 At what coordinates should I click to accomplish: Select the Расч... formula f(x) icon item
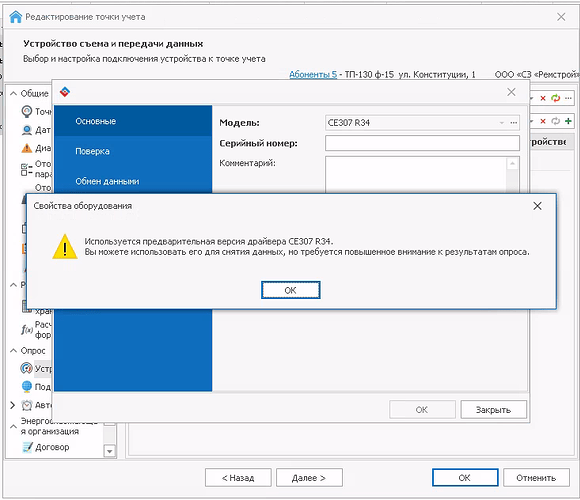[27, 330]
